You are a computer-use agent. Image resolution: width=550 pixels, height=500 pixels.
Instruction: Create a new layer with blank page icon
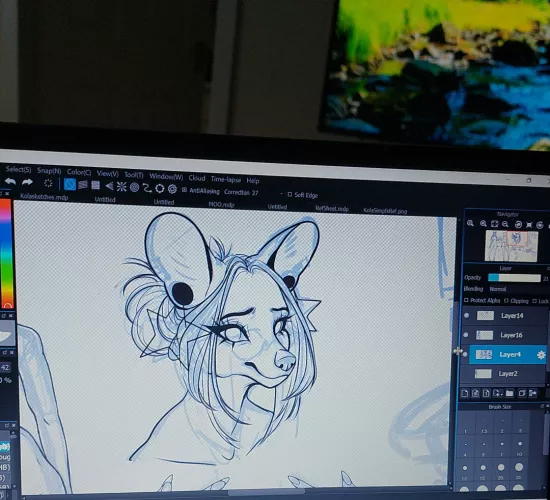pyautogui.click(x=465, y=393)
